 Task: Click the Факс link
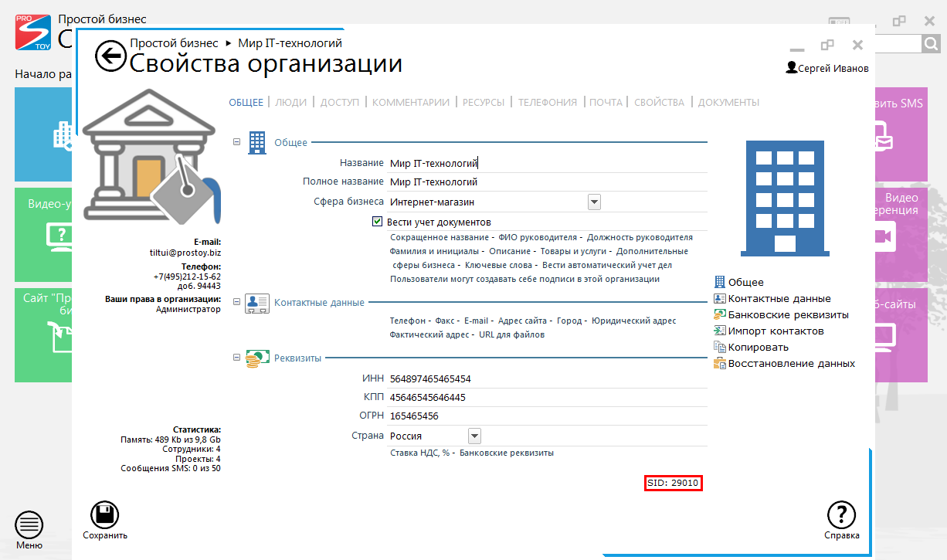pos(444,321)
